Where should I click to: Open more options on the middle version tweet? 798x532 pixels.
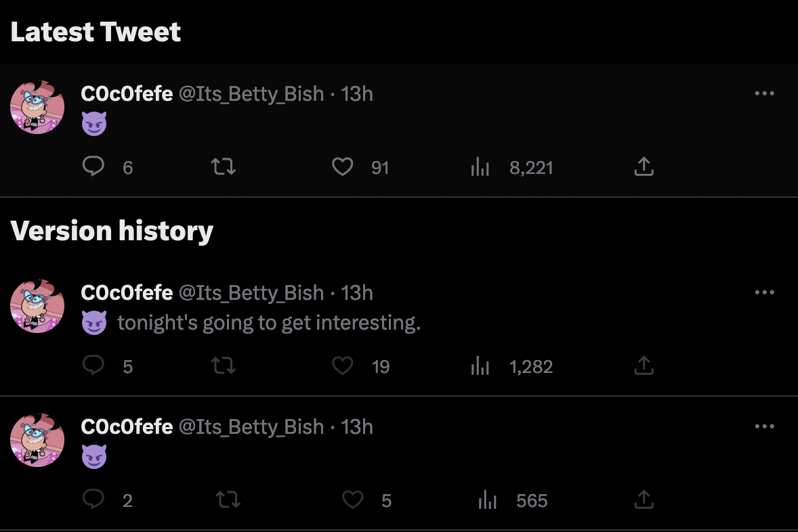click(x=764, y=292)
